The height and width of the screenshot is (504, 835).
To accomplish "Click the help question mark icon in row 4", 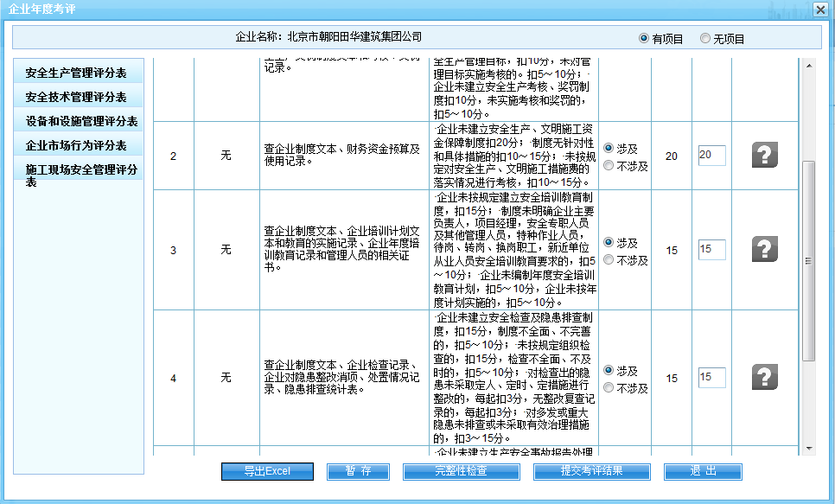I will [764, 378].
